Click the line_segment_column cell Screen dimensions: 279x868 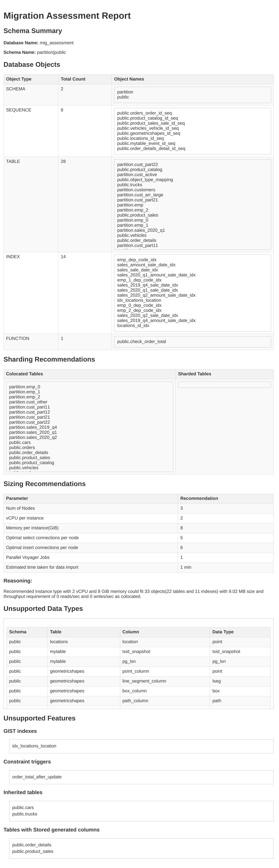tap(144, 681)
